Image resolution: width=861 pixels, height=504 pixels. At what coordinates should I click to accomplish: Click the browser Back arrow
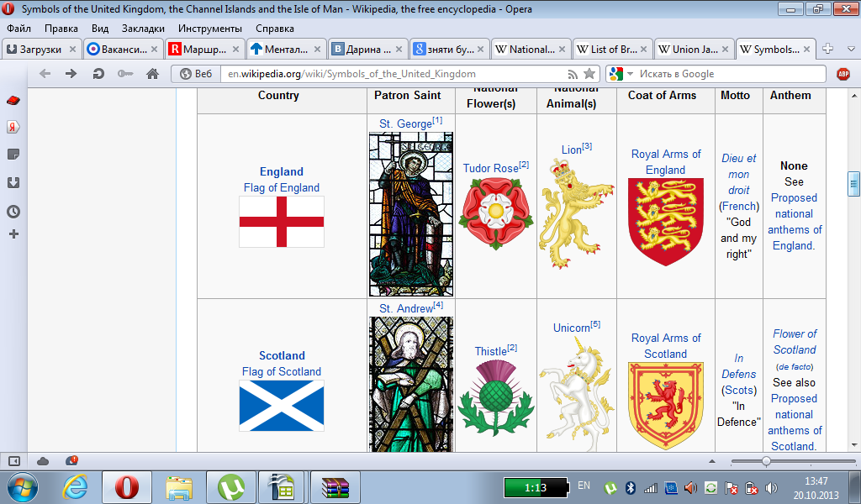(x=45, y=73)
